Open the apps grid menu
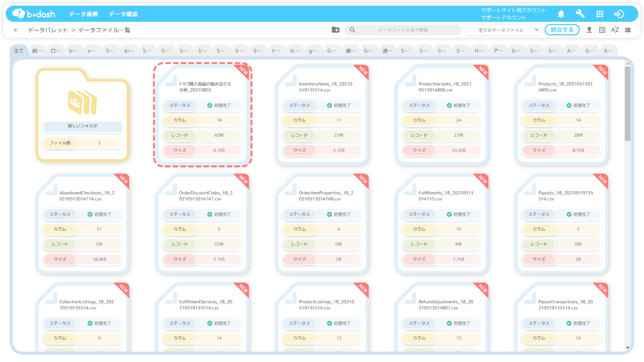Viewport: 644px width, 362px height. coord(600,14)
